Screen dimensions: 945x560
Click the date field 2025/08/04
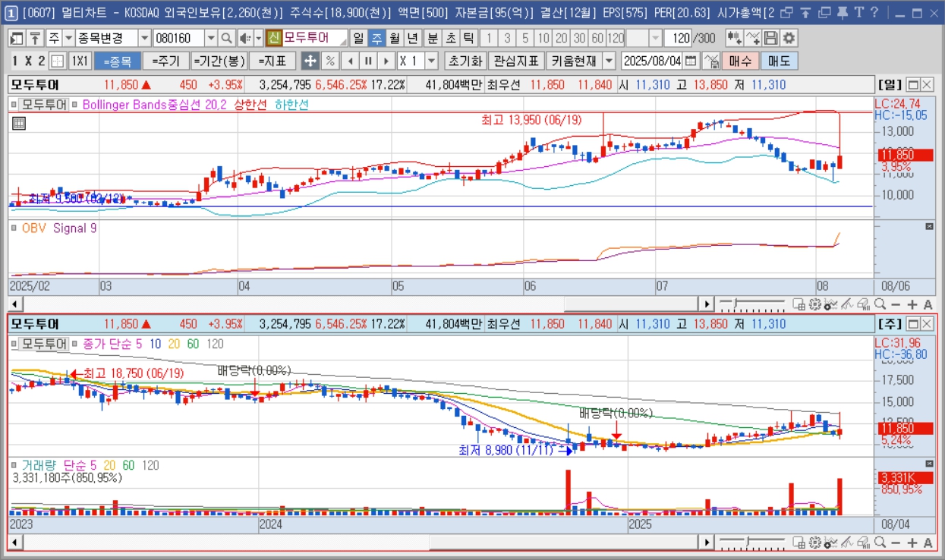(651, 61)
